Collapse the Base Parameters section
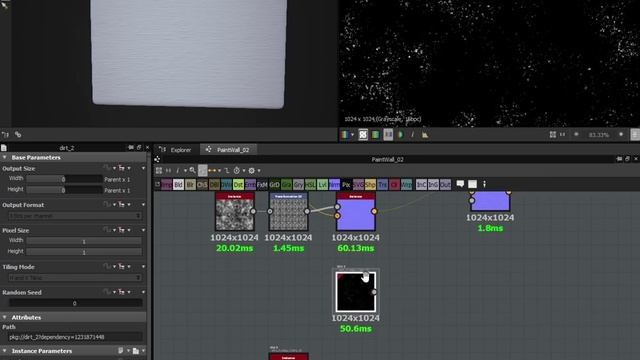 tap(5, 158)
